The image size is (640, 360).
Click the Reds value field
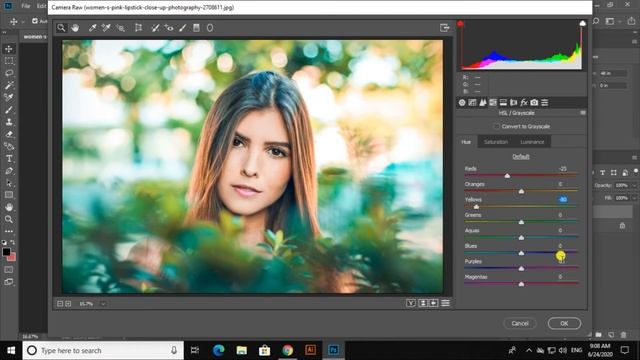[x=563, y=169]
